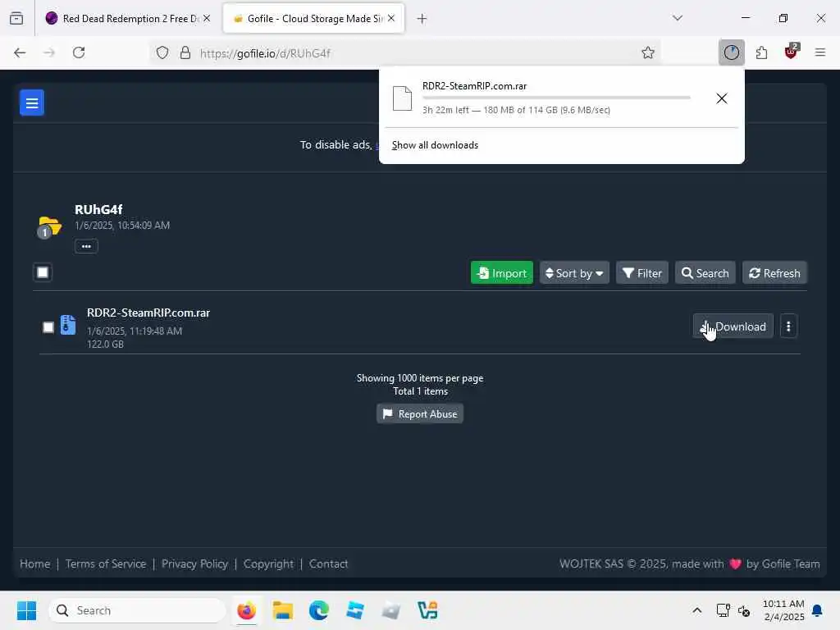Click the green Import button
The width and height of the screenshot is (840, 630).
[501, 273]
